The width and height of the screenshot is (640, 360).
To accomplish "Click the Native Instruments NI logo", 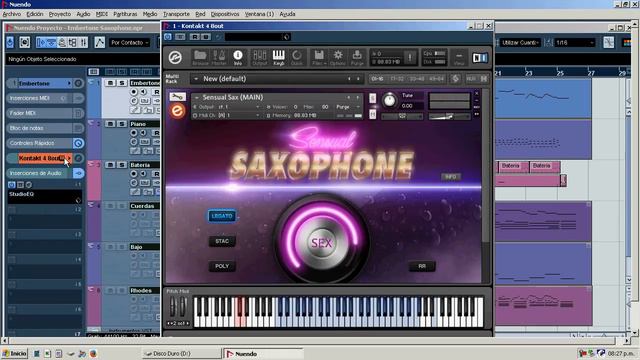I will [x=480, y=58].
